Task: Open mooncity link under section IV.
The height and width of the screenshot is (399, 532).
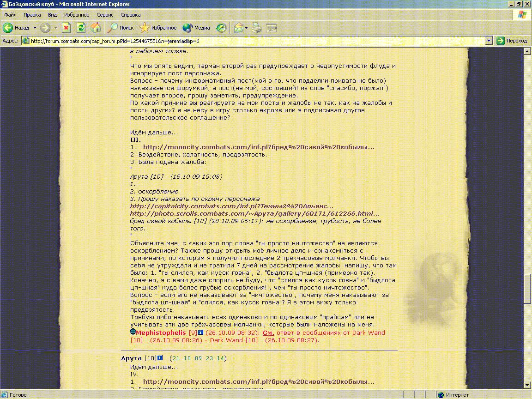Action: pyautogui.click(x=259, y=382)
